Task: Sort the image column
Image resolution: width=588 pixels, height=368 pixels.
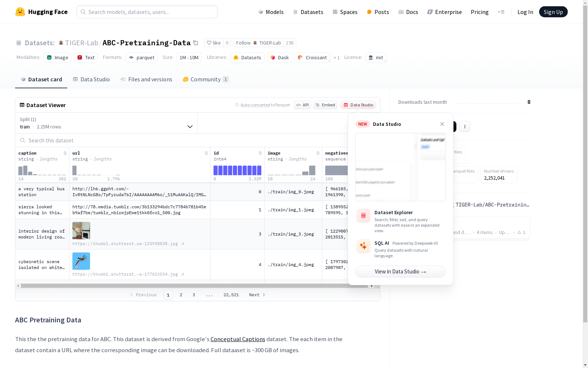Action: 318,153
